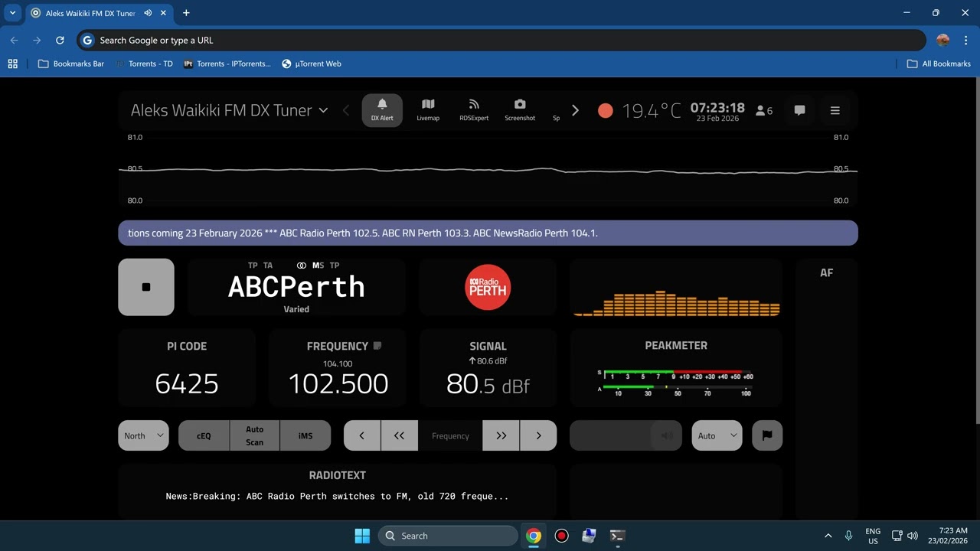Open the Chrome profile avatar

coord(943,40)
